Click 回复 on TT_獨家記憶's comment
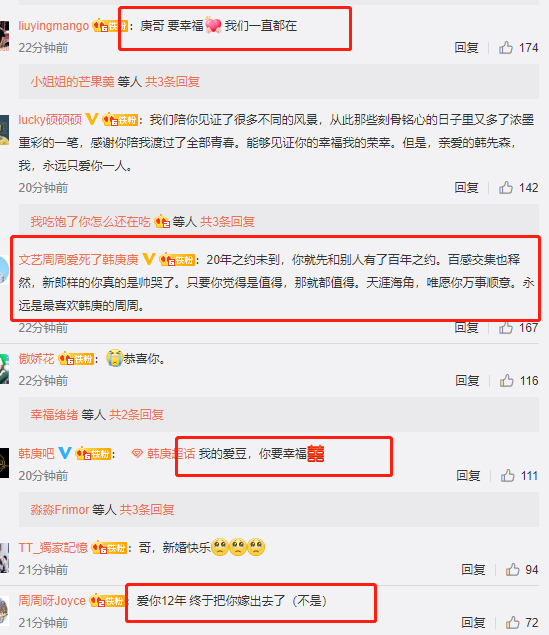Screen dimensions: 549x635 pyautogui.click(x=473, y=569)
